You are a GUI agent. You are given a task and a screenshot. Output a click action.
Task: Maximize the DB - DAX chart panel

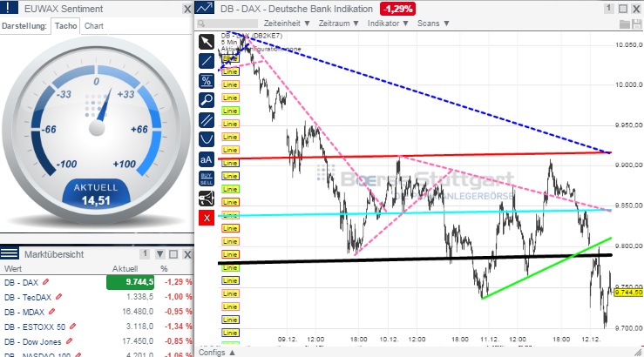623,9
